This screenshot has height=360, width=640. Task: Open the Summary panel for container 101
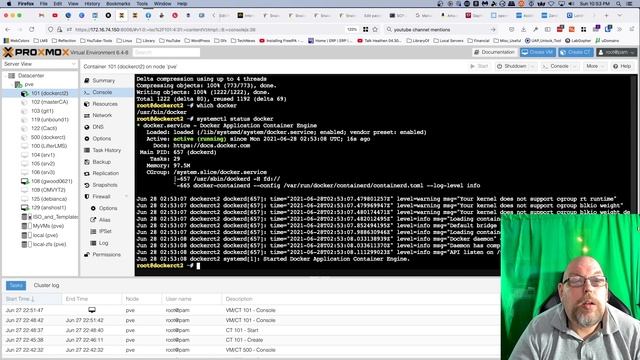pos(103,80)
